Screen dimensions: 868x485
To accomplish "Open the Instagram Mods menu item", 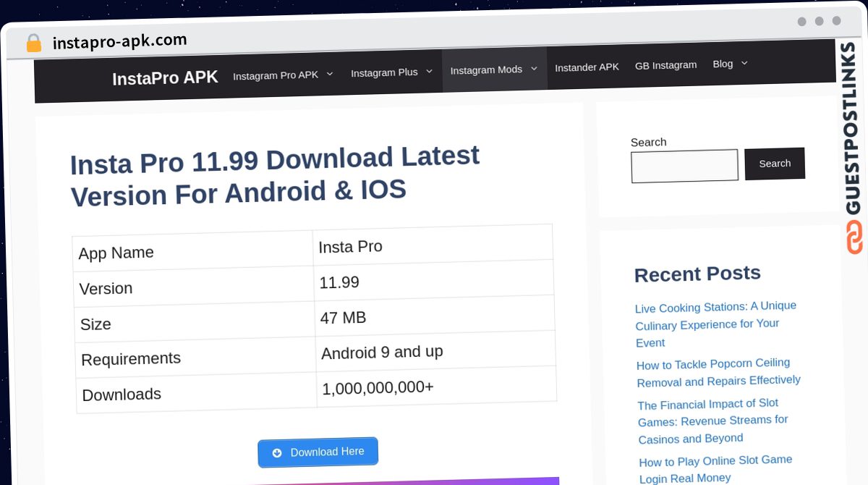I will [x=486, y=69].
